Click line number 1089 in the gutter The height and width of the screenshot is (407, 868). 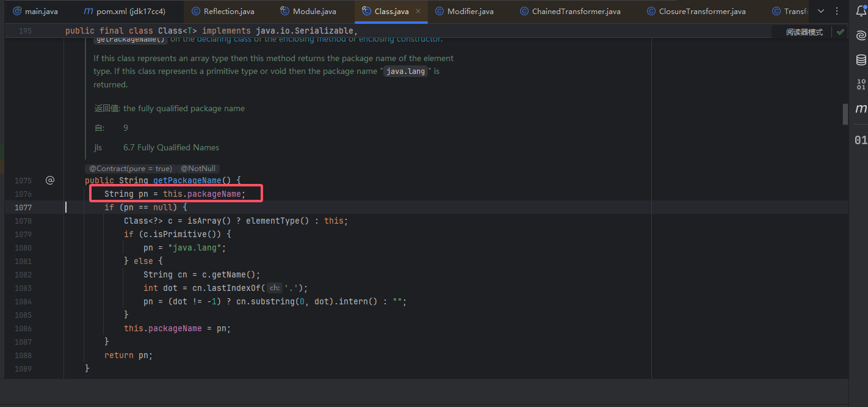(23, 369)
